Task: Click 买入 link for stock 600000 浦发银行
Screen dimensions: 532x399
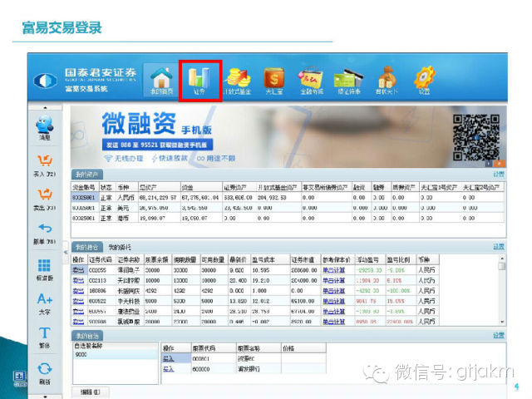Action: click(x=169, y=369)
